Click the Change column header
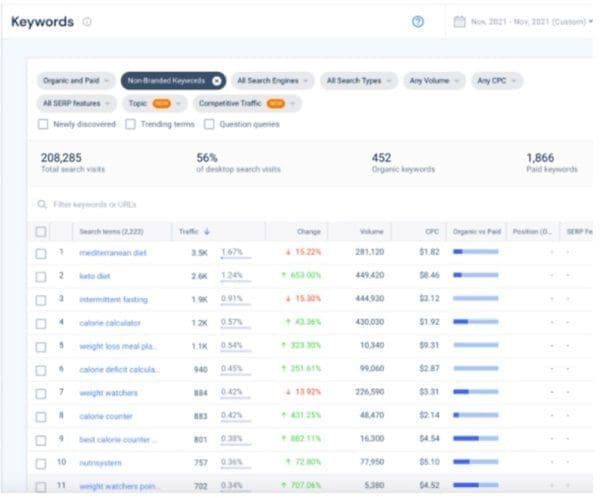 [309, 231]
